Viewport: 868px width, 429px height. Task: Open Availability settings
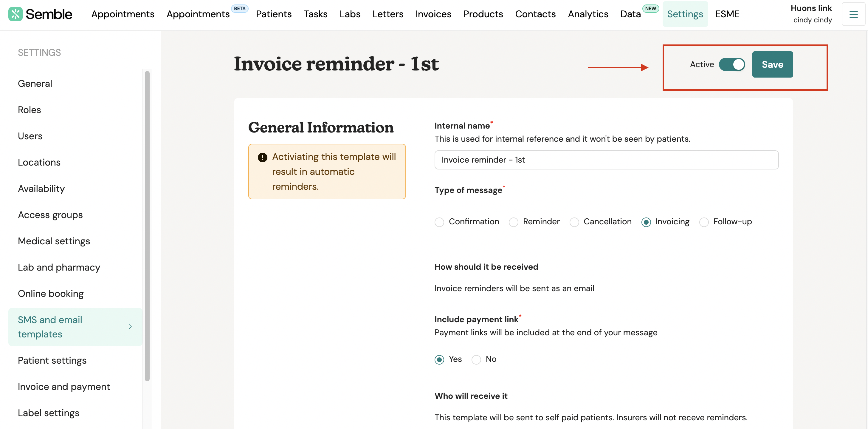point(41,189)
